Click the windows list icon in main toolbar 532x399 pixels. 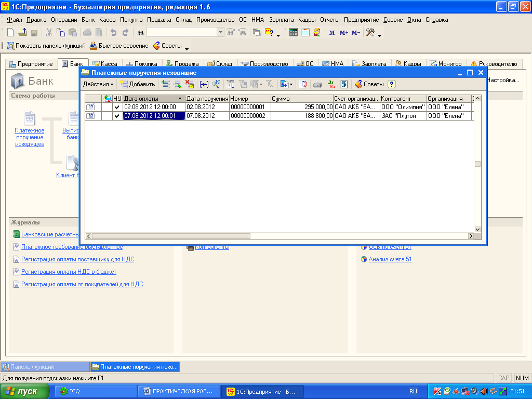pyautogui.click(x=257, y=33)
